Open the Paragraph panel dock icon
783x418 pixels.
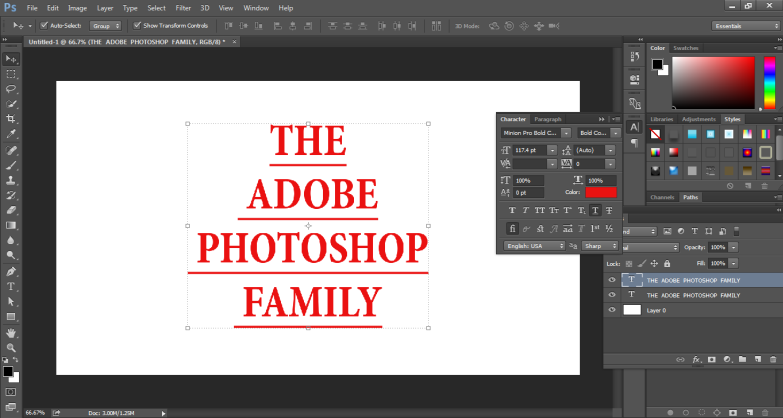click(x=634, y=143)
